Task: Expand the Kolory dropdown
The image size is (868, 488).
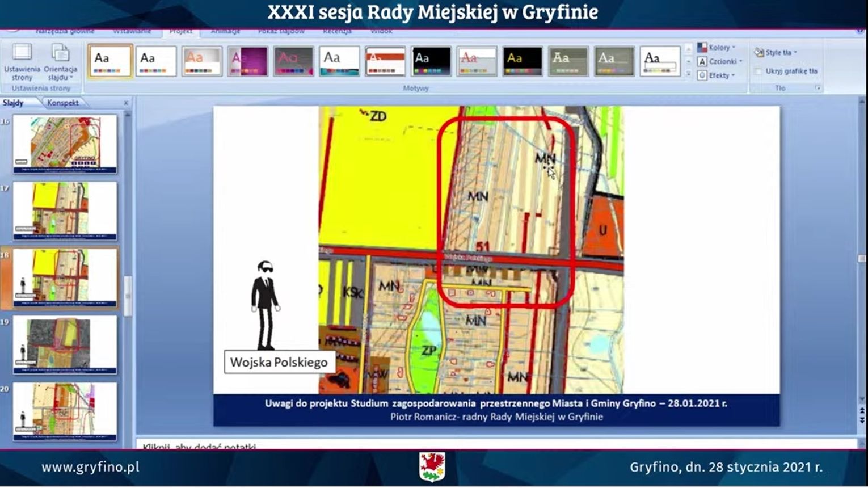Action: pyautogui.click(x=718, y=48)
